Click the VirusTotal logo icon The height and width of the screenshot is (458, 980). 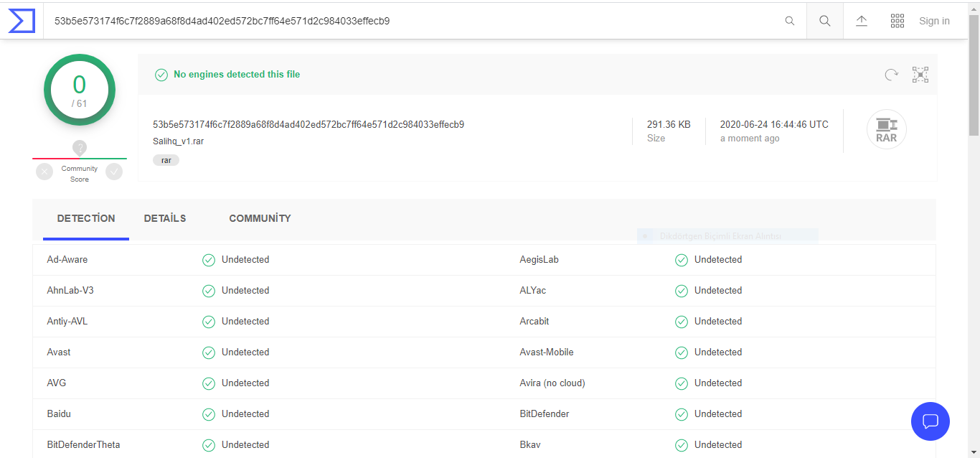[22, 21]
